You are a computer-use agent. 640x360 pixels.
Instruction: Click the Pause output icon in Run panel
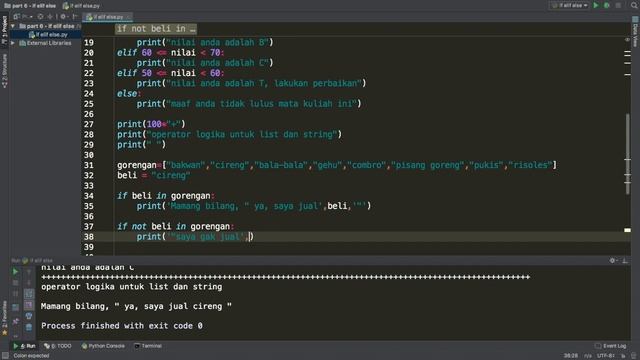coord(15,293)
